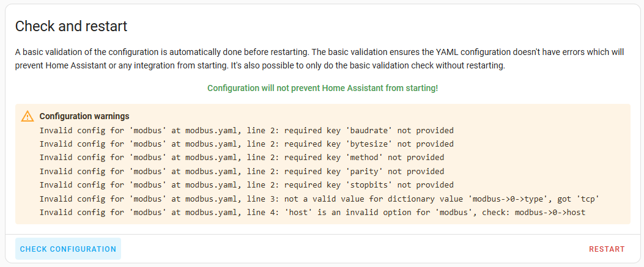Click the 'bytesize' not provided warning line
This screenshot has height=267, width=644.
246,144
